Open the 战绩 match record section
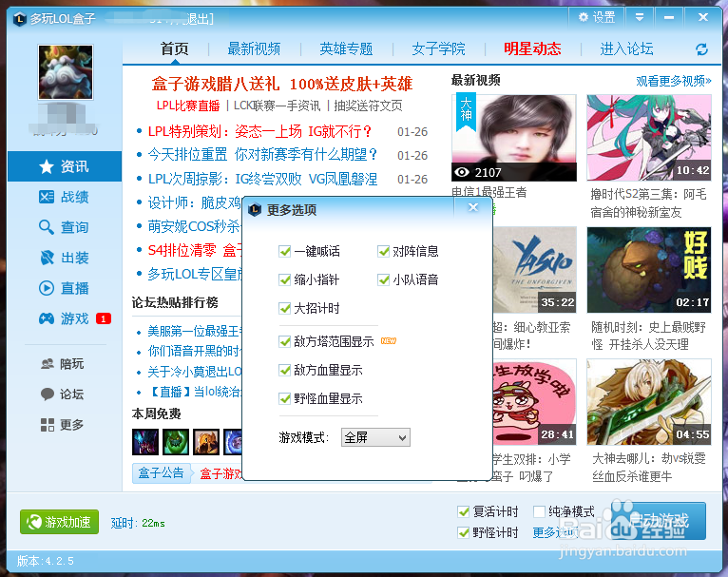Viewport: 728px width, 577px height. (x=65, y=197)
